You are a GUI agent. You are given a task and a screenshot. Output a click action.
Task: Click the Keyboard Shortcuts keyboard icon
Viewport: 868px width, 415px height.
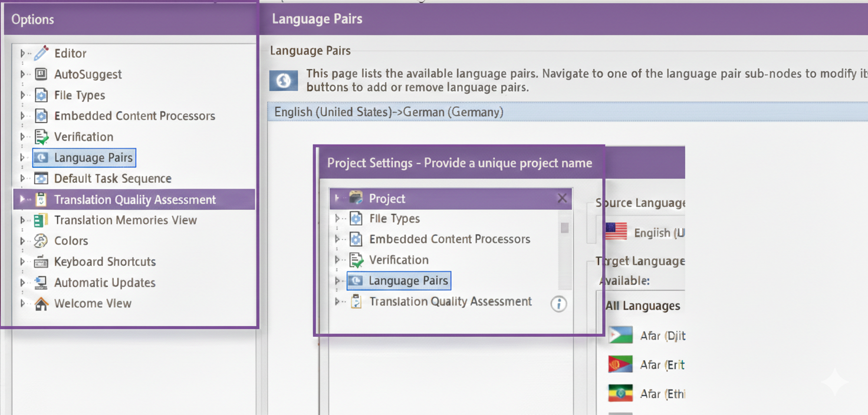(41, 262)
